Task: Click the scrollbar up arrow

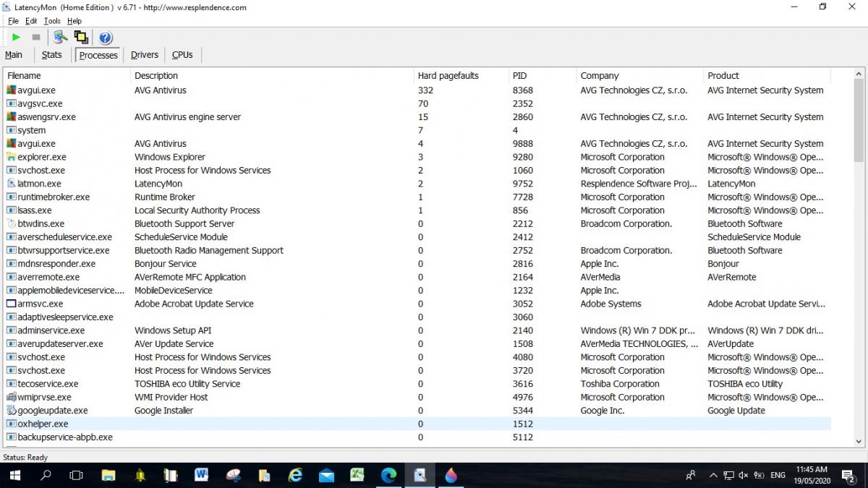Action: click(x=859, y=74)
